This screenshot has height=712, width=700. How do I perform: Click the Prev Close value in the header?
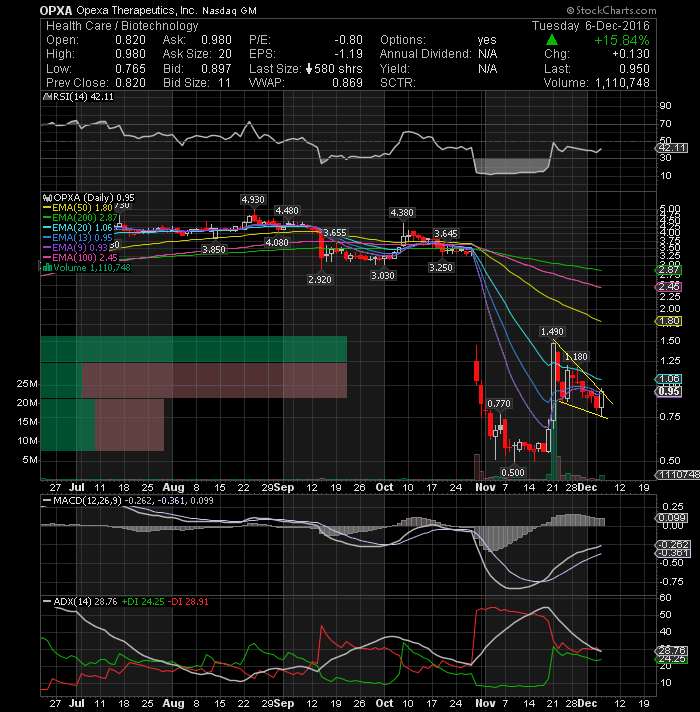click(130, 83)
